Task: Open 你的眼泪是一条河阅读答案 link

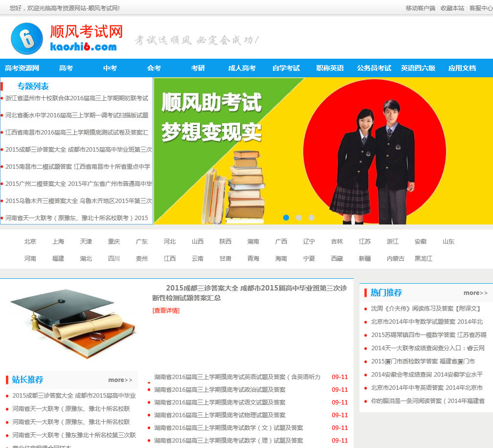Action: tap(427, 401)
